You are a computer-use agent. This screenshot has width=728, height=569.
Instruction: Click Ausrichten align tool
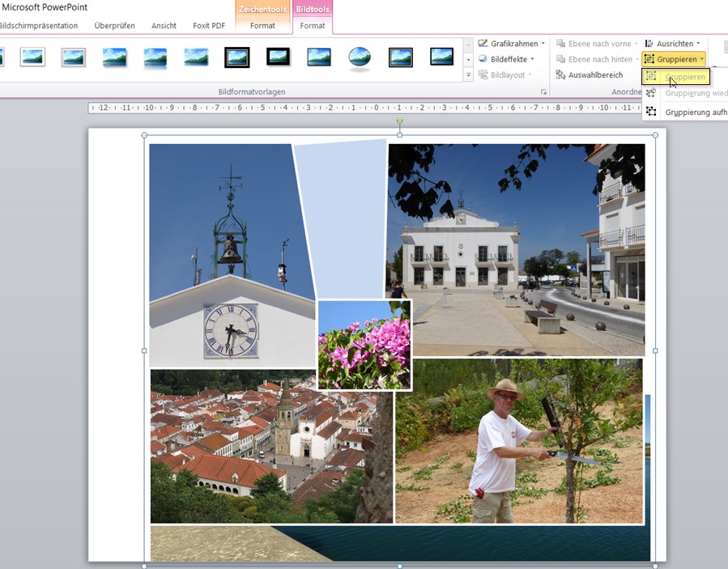(673, 43)
